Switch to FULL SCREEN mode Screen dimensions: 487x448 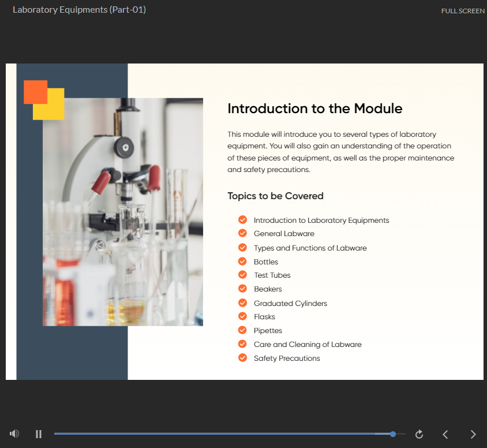coord(463,11)
